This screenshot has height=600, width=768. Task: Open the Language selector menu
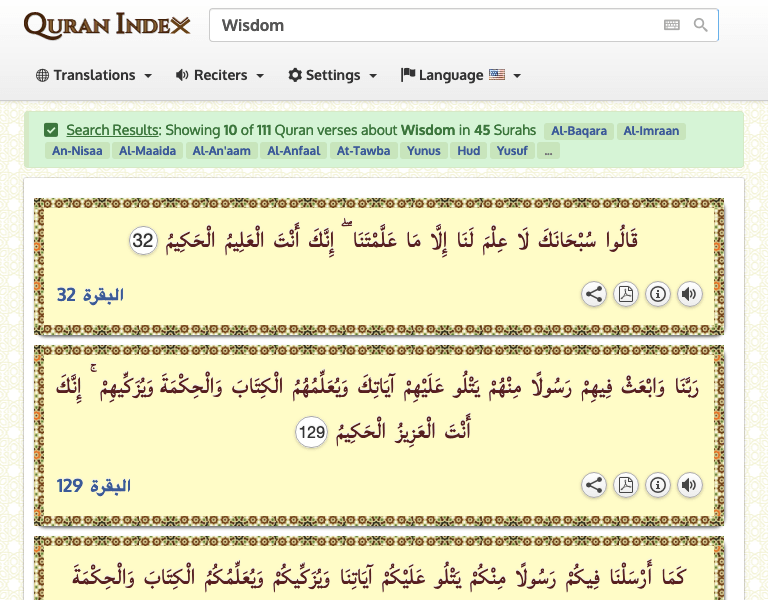461,75
